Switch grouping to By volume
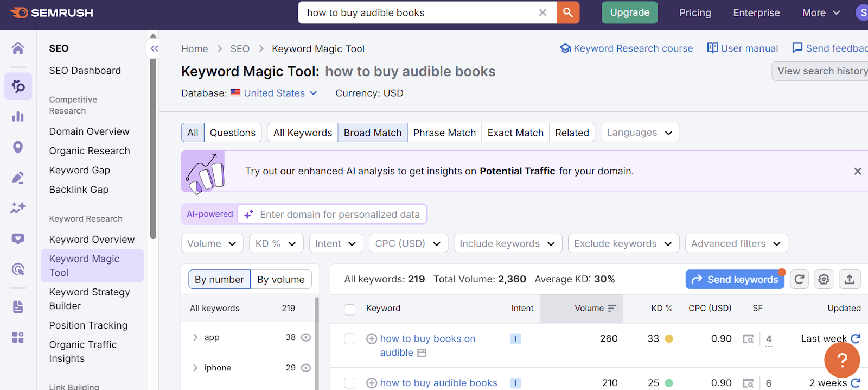The image size is (868, 390). point(281,279)
